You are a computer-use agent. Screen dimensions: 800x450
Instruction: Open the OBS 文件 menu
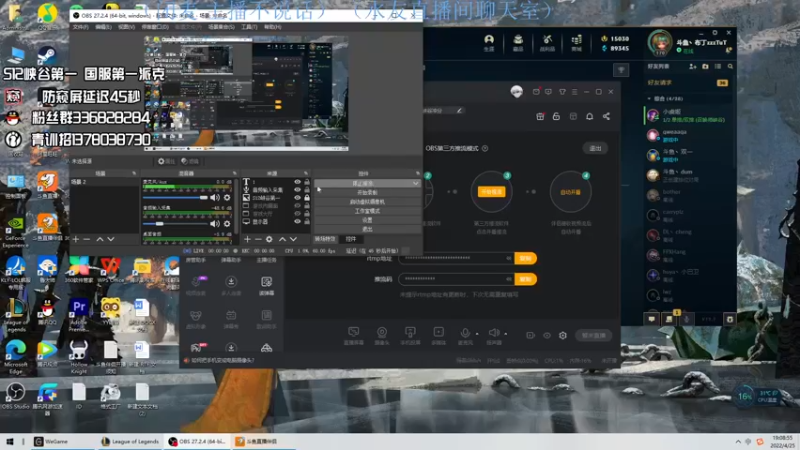(x=80, y=27)
